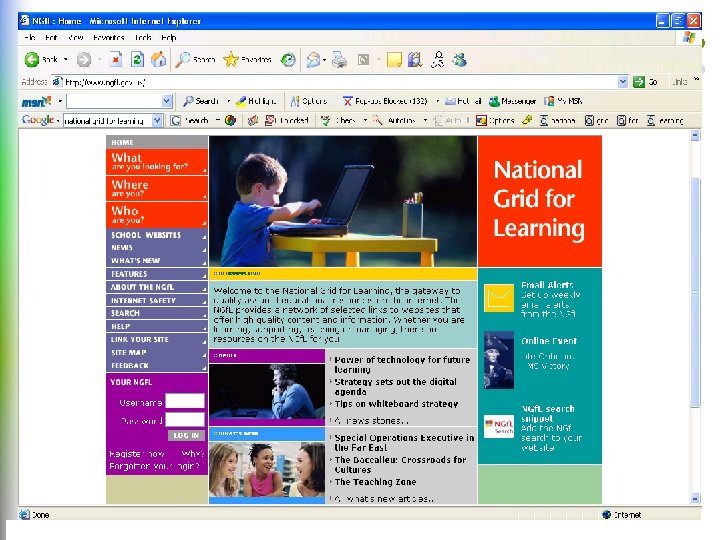Click the Back arrow button
The image size is (720, 540).
[32, 59]
